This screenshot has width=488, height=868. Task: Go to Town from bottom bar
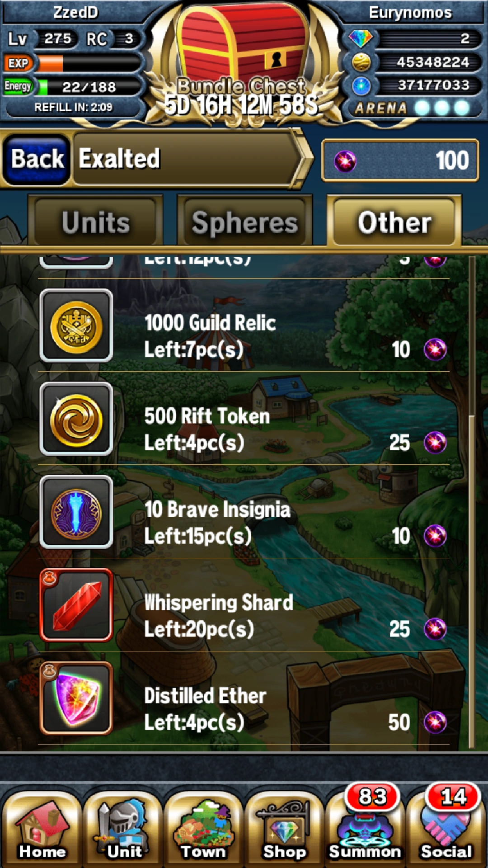[x=203, y=830]
